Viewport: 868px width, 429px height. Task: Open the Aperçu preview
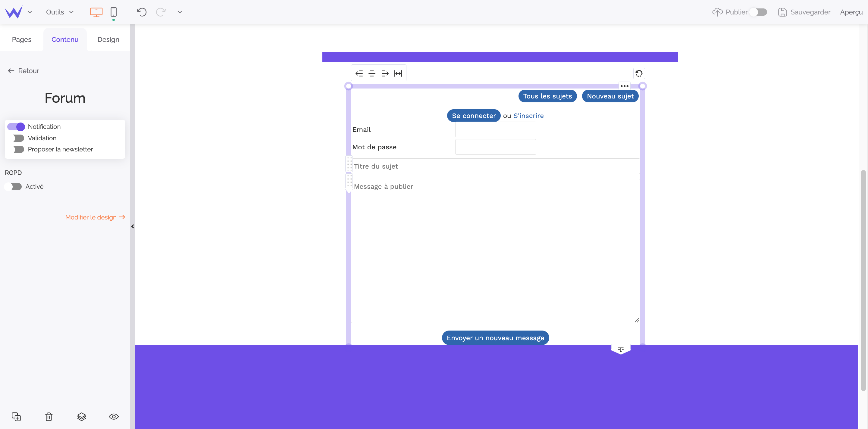(851, 12)
